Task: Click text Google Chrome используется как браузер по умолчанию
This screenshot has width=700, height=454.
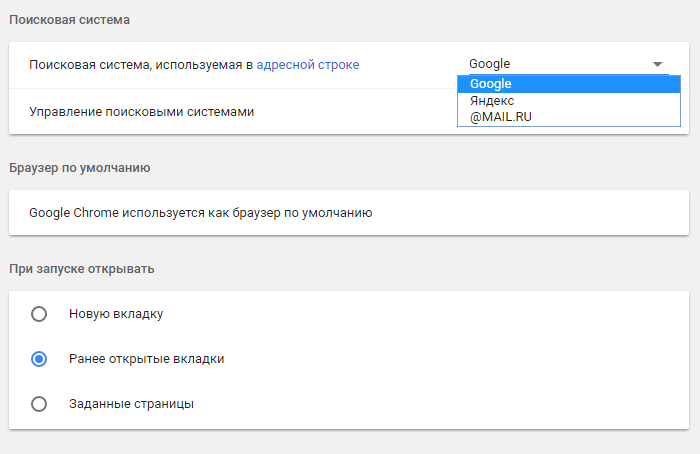Action: click(x=200, y=213)
